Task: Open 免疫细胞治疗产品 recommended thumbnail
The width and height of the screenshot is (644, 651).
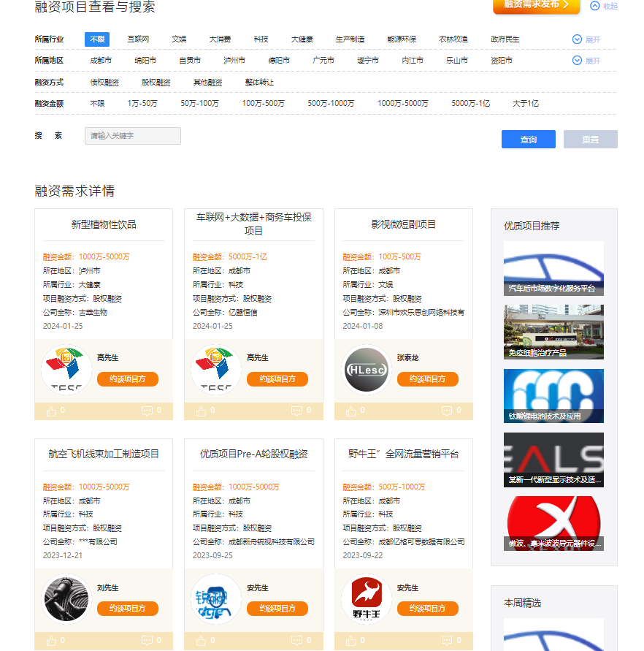Action: (x=553, y=332)
